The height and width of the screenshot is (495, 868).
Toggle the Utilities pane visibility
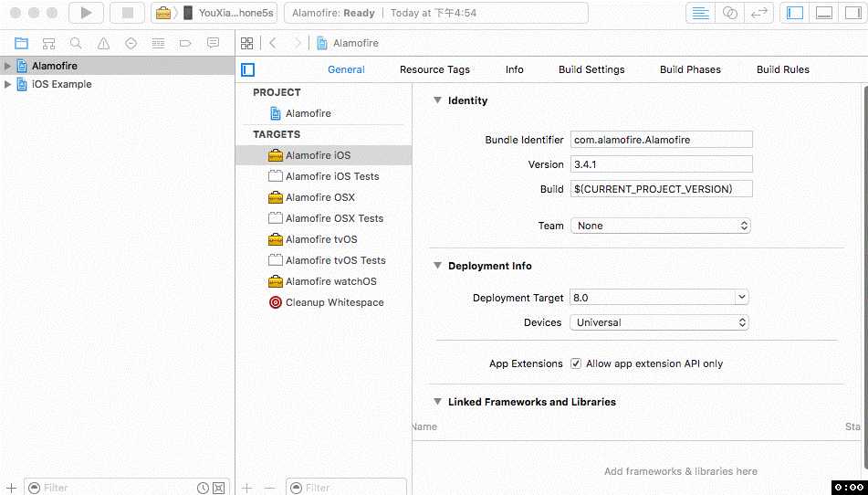coord(853,13)
